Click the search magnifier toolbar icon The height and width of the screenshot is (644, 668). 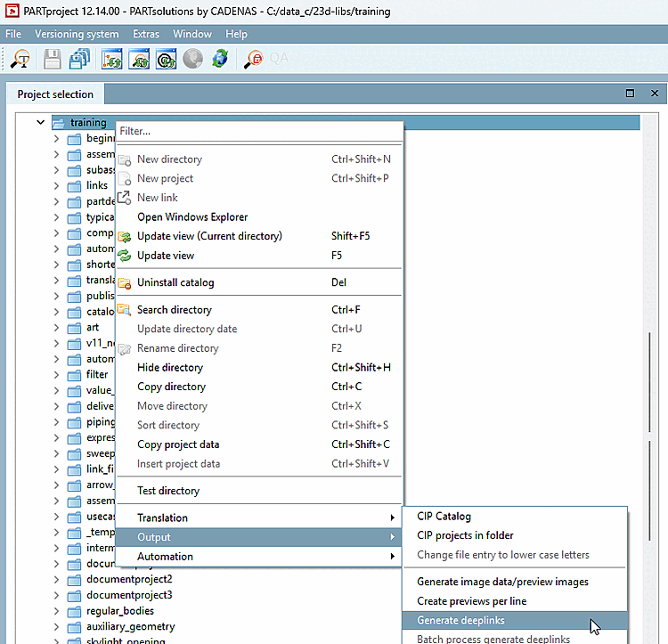coord(20,59)
